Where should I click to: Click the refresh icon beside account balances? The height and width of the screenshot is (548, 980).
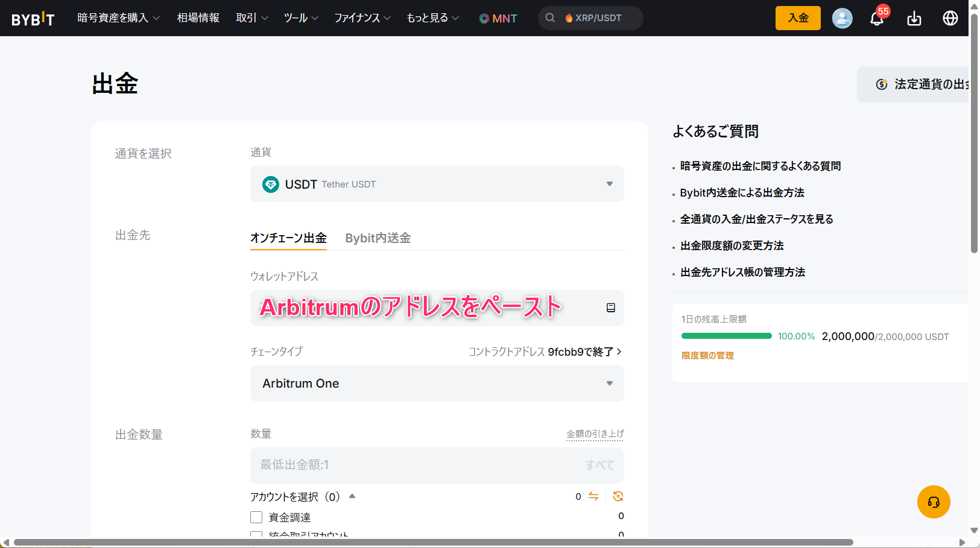point(618,496)
